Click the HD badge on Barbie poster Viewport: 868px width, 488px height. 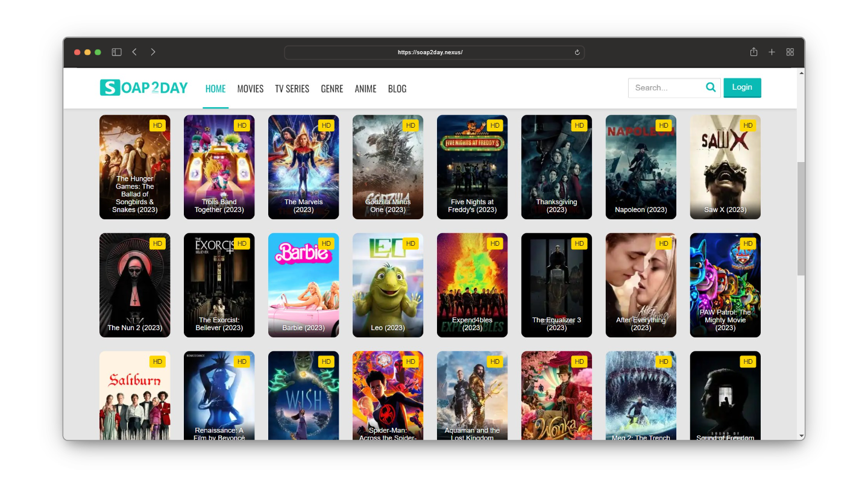[326, 243]
